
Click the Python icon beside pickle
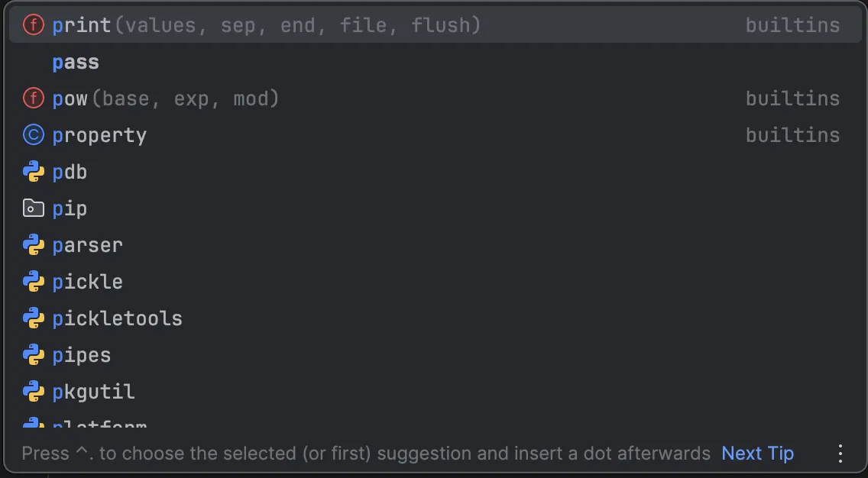(x=32, y=281)
